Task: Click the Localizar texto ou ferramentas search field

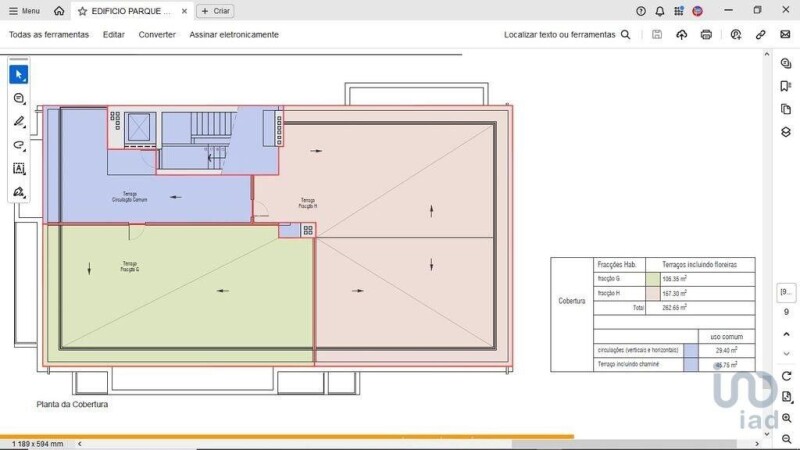Action: pyautogui.click(x=567, y=34)
